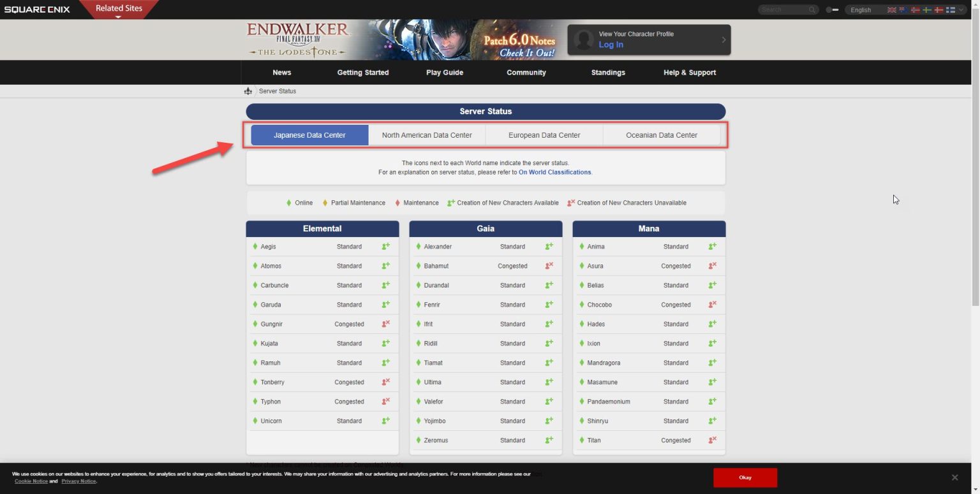Open the English language selector
The width and height of the screenshot is (980, 494).
point(860,10)
